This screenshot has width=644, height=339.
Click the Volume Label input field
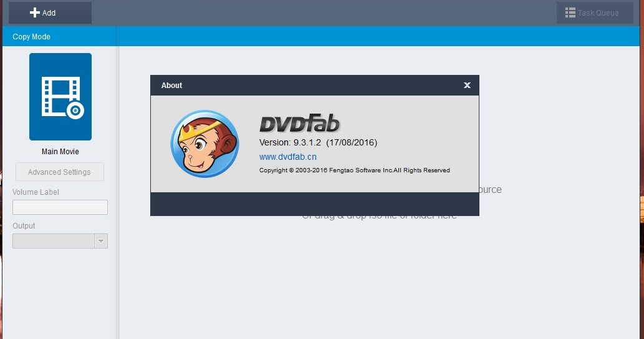tap(60, 207)
